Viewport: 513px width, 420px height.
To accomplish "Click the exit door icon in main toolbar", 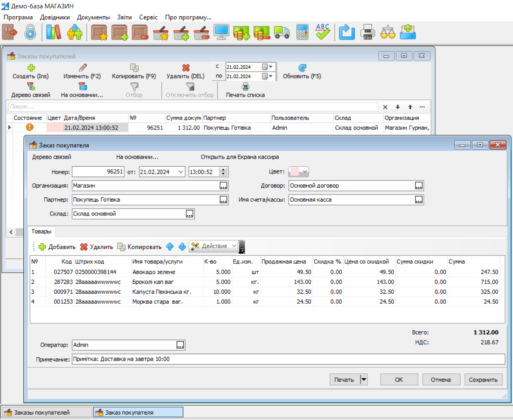I will pyautogui.click(x=10, y=32).
